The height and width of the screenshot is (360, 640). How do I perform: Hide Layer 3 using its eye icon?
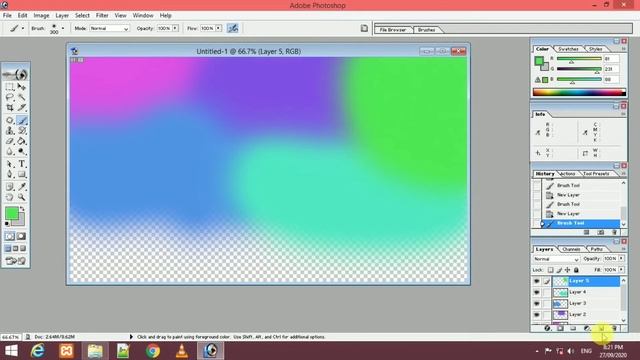[x=536, y=303]
